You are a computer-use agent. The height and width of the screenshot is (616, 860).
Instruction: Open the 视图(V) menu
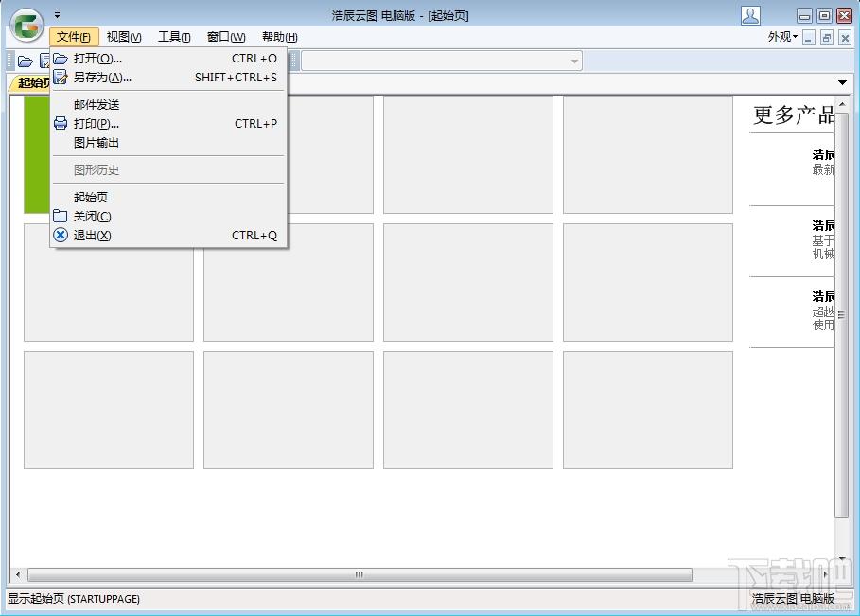[124, 37]
